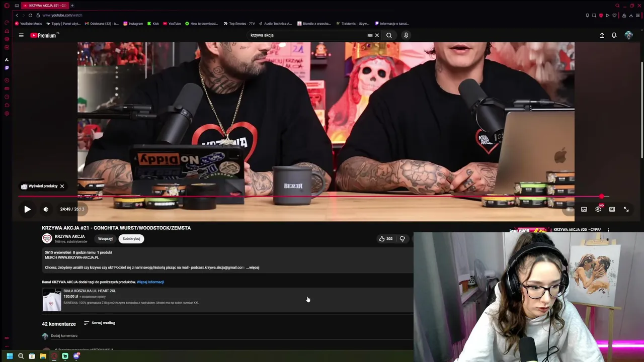Toggle the ad blocker shield icon
Image resolution: width=644 pixels, height=362 pixels.
pyautogui.click(x=601, y=16)
